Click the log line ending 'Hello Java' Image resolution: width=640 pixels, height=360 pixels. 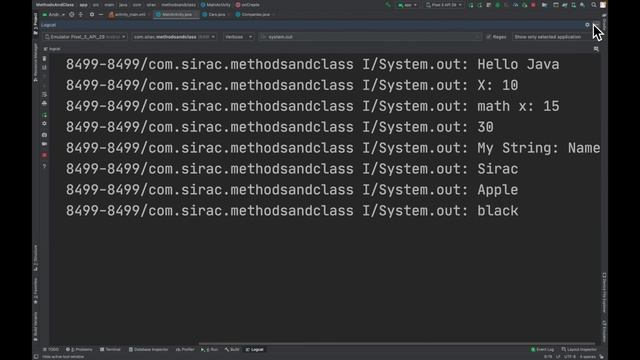point(313,64)
